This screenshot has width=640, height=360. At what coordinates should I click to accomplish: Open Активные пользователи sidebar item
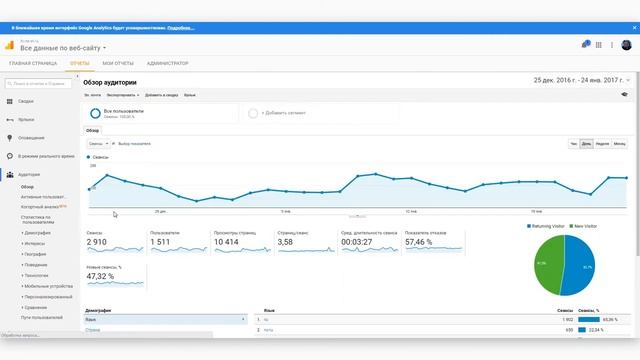point(43,197)
